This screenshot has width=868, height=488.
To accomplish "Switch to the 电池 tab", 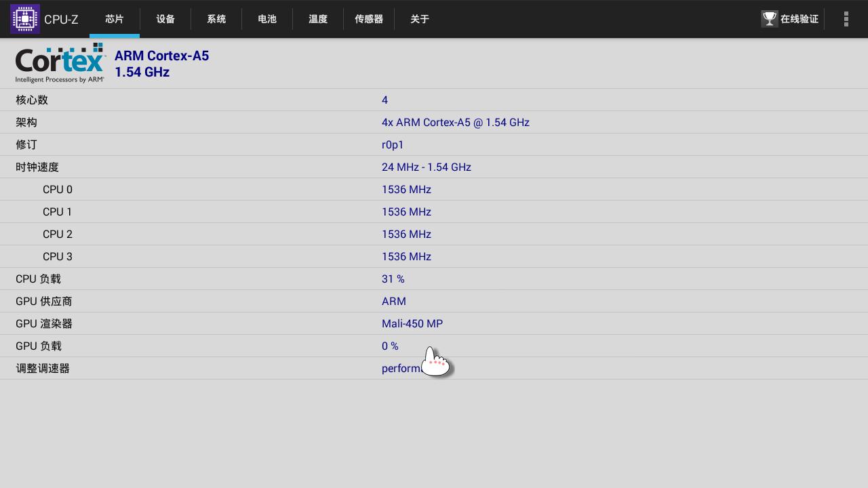I will [267, 19].
